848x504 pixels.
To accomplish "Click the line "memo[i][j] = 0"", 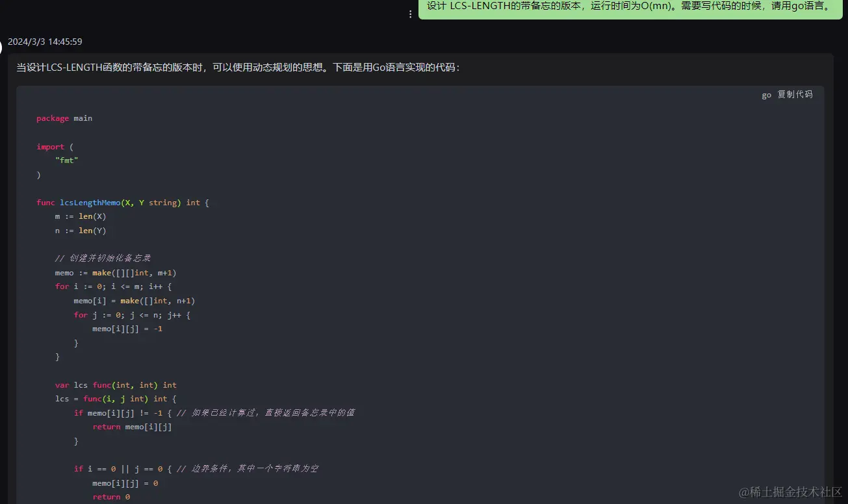I will (x=125, y=483).
